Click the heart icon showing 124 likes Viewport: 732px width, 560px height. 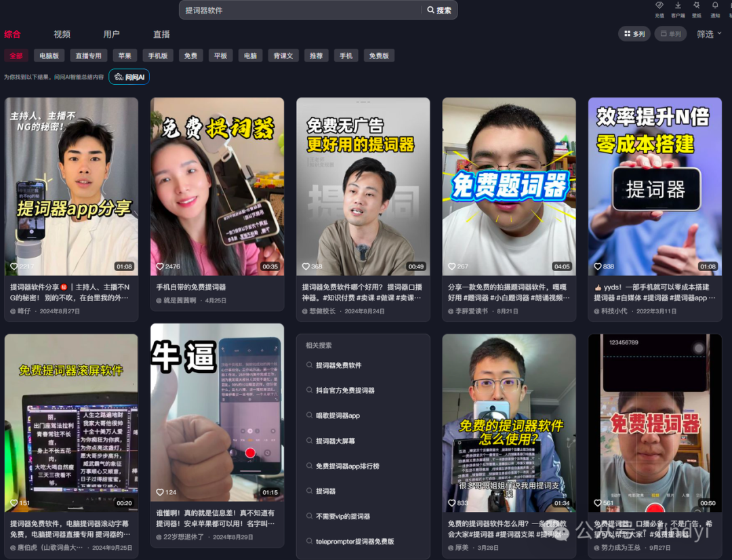tap(160, 492)
